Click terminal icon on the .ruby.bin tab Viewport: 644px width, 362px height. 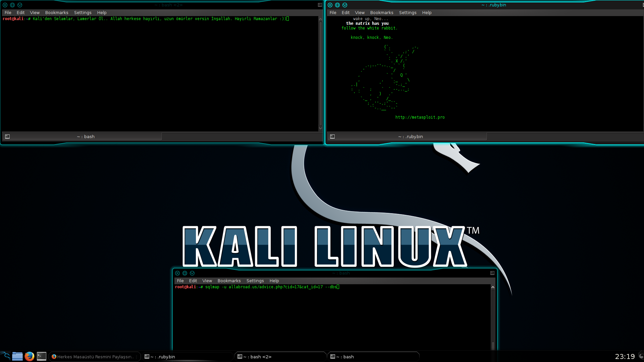pyautogui.click(x=332, y=136)
